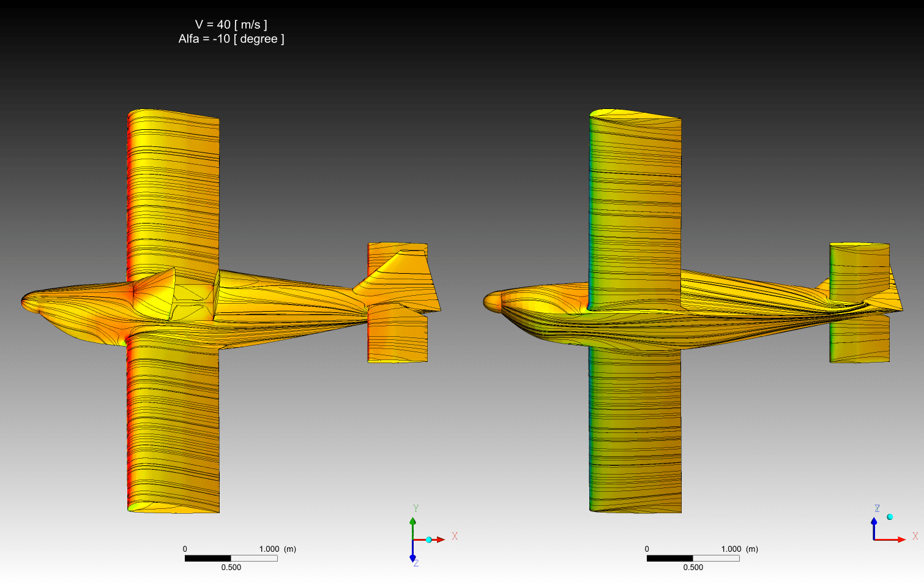This screenshot has width=924, height=583.
Task: Click the cyan isometric ball on left triad
Action: (x=429, y=540)
